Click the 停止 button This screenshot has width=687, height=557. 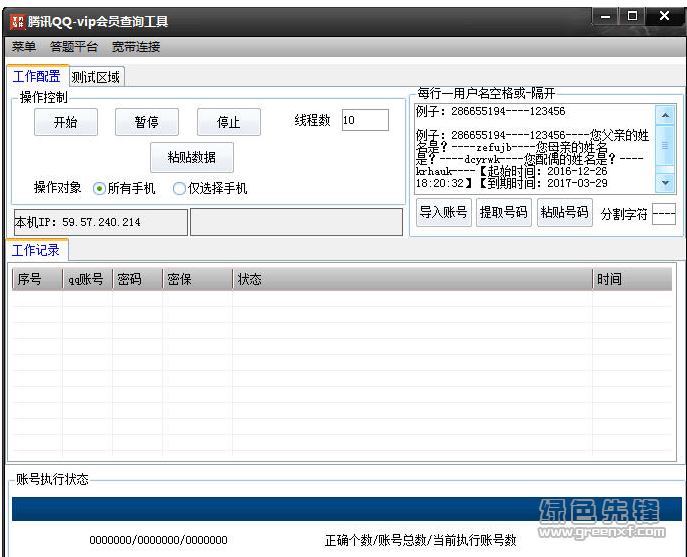pyautogui.click(x=229, y=122)
